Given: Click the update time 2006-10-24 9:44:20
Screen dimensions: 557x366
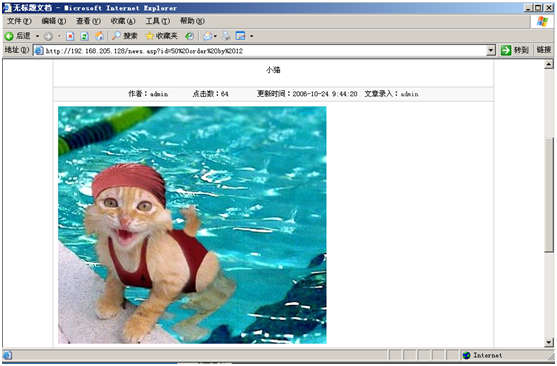Looking at the screenshot, I should pos(325,94).
